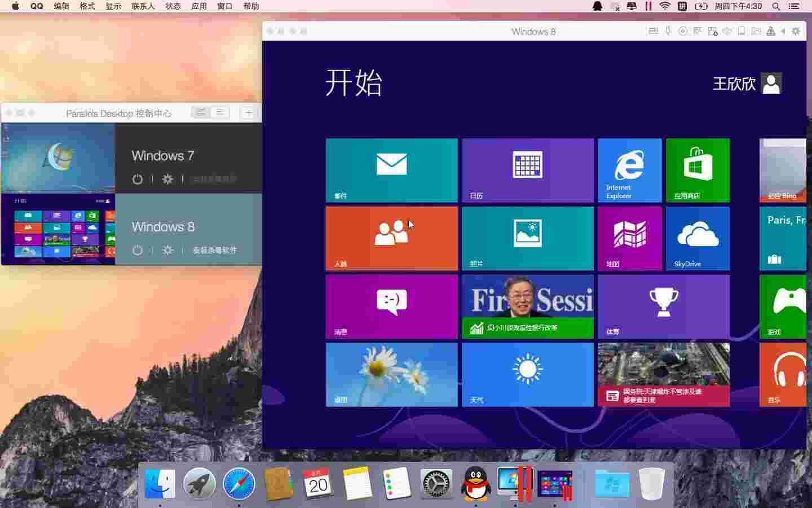Launch the Internet Explorer tile
This screenshot has width=812, height=508.
click(629, 170)
